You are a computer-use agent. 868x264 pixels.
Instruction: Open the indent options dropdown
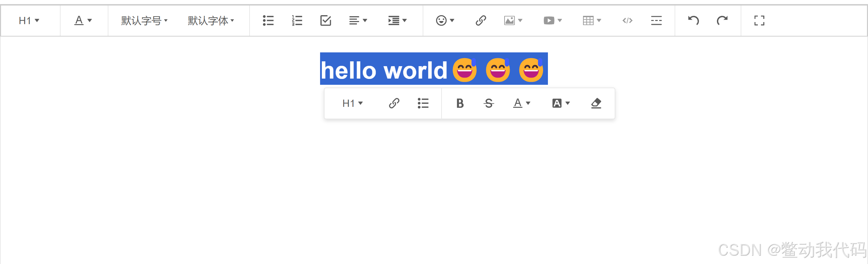pos(397,21)
